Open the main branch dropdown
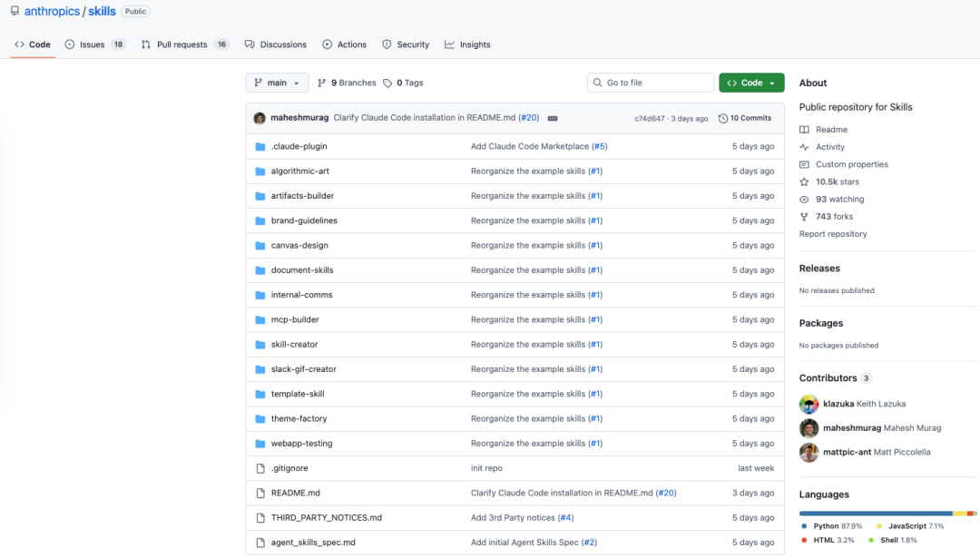 pyautogui.click(x=277, y=83)
